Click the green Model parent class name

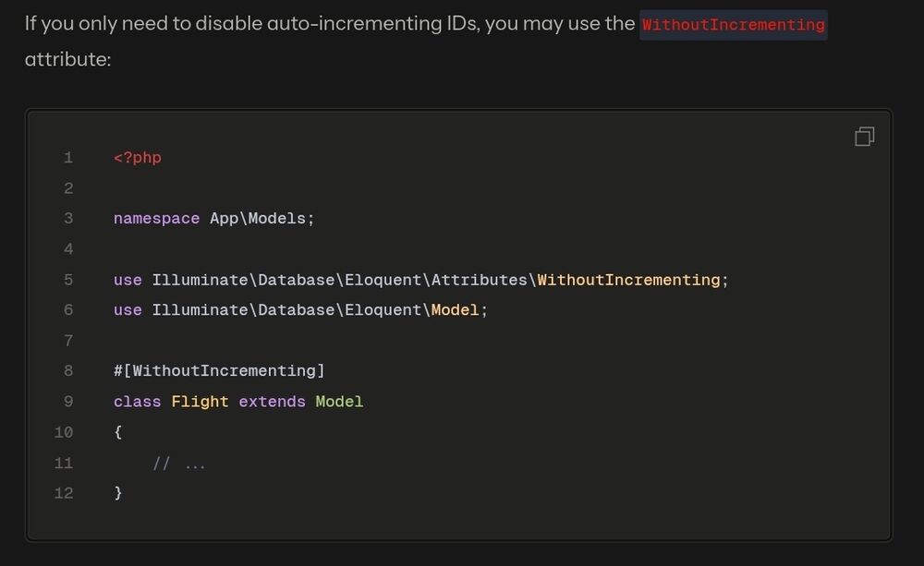[x=339, y=402]
